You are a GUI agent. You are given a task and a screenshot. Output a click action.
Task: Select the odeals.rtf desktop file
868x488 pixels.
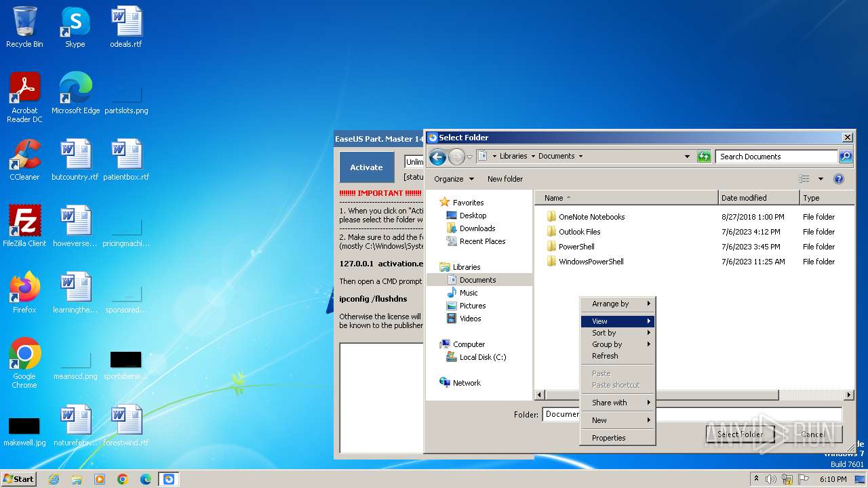(126, 27)
